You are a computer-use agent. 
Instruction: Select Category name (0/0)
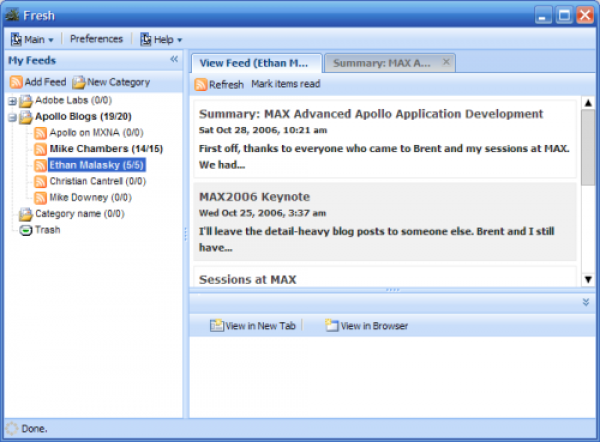point(80,214)
